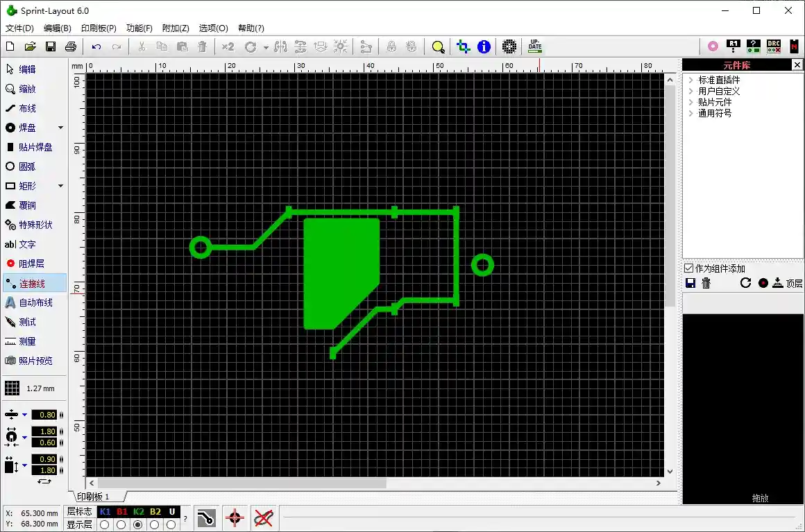Click the stamp icon beside 顶层
This screenshot has width=805, height=532.
tap(778, 283)
